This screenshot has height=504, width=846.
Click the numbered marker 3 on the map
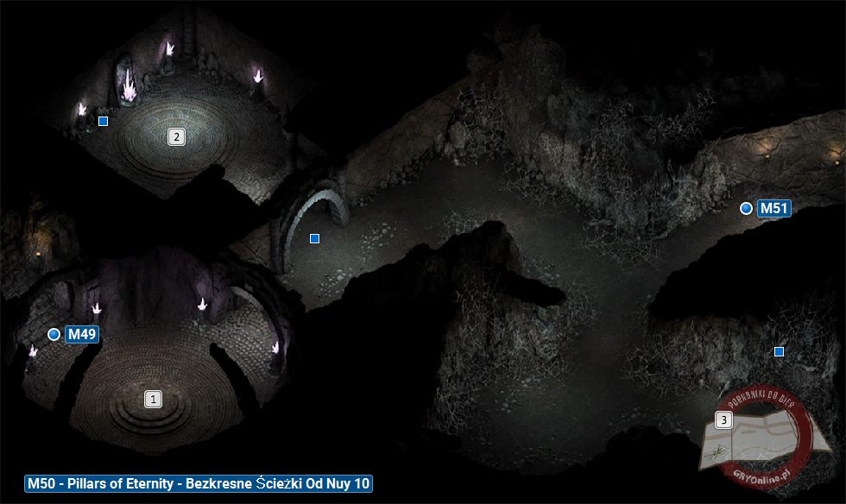pos(723,419)
